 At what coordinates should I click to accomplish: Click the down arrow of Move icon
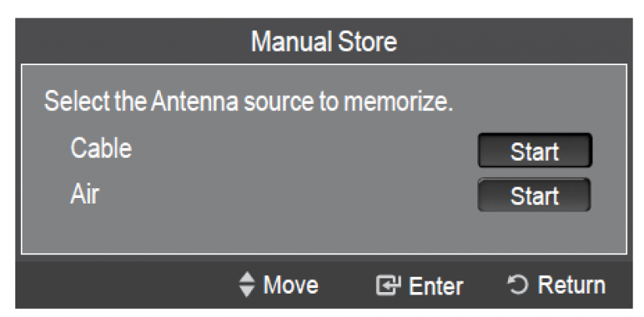(247, 291)
